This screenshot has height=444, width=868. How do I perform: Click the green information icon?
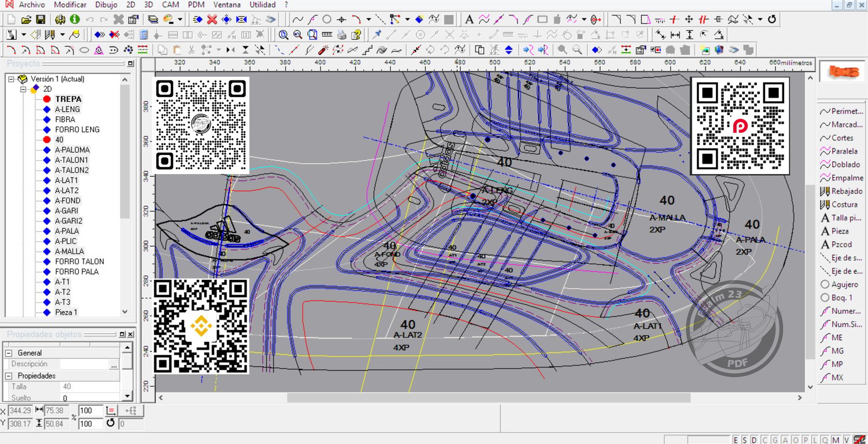point(75,20)
